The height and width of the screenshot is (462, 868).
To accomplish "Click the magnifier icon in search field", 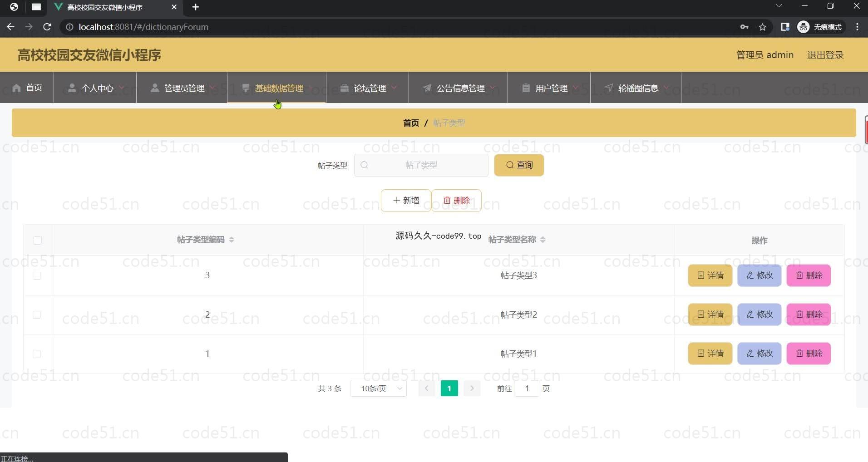I will [x=364, y=165].
